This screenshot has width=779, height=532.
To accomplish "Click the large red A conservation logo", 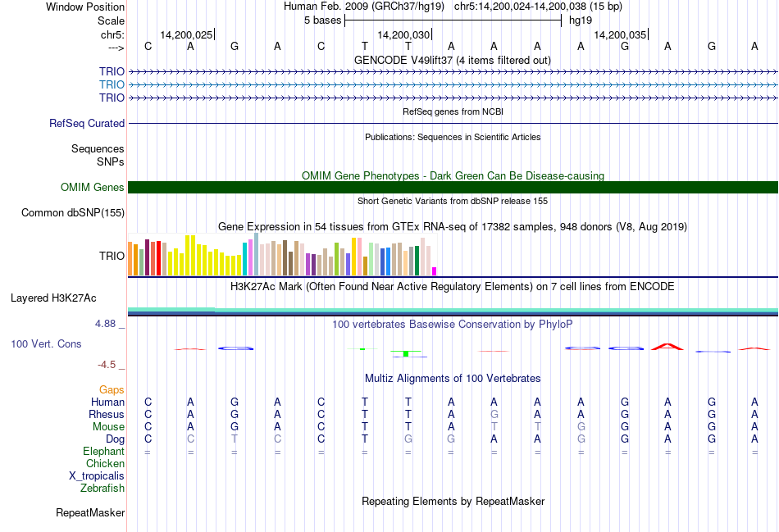I will 667,346.
